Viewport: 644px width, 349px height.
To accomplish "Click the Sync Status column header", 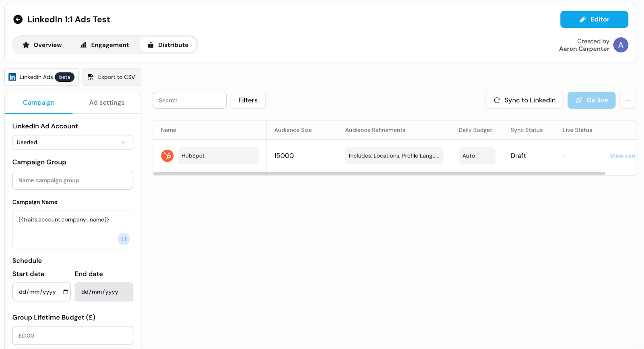I will [x=526, y=130].
